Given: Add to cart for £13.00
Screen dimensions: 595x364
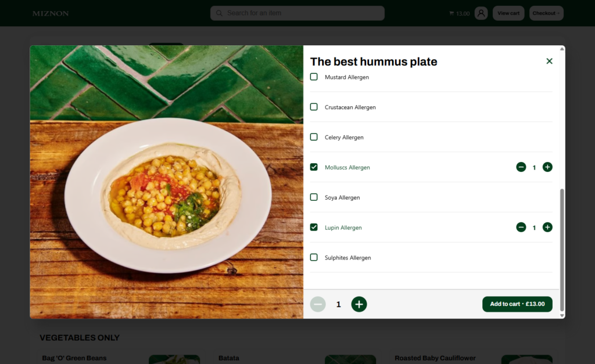Looking at the screenshot, I should pos(517,304).
